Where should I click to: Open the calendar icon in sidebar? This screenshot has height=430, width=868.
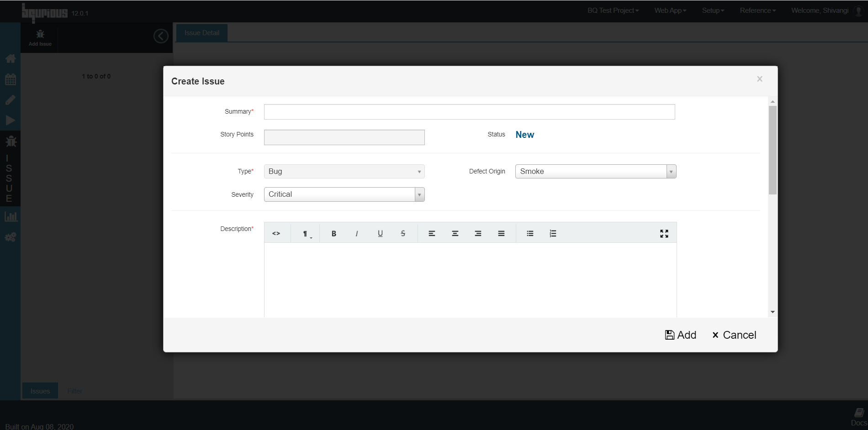click(x=11, y=79)
